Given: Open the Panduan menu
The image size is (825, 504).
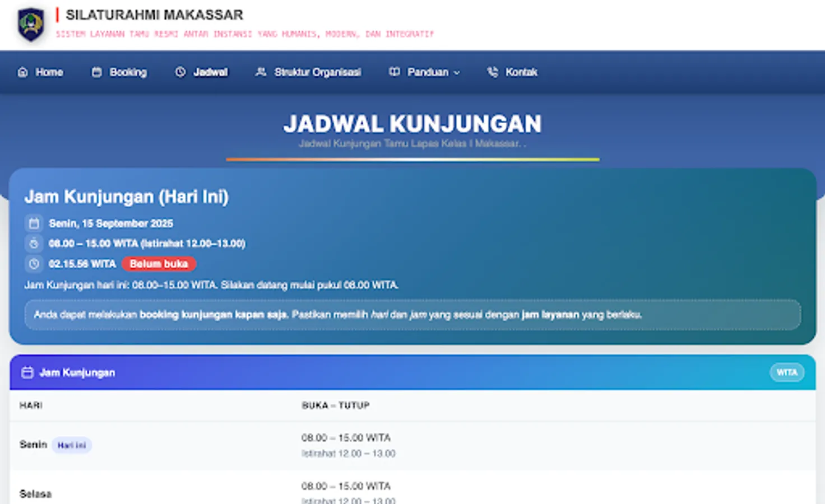Looking at the screenshot, I should coord(424,72).
